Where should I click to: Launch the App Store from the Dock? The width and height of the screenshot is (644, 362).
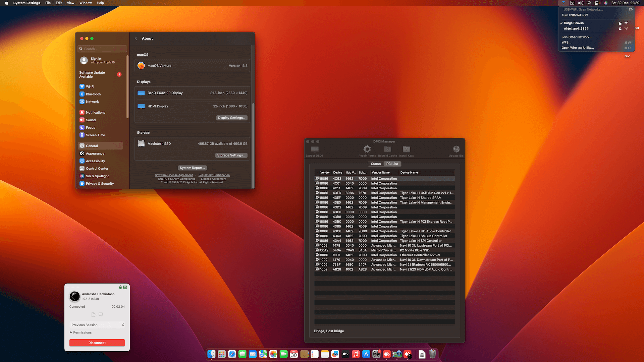(366, 354)
